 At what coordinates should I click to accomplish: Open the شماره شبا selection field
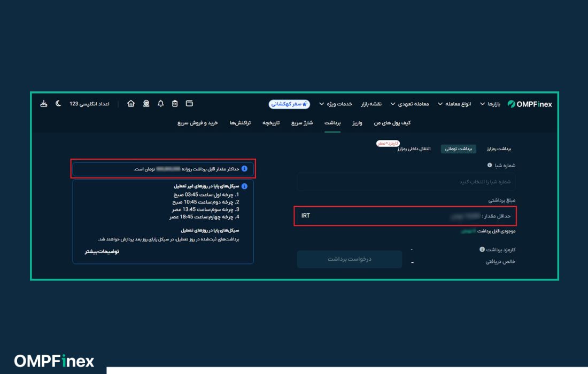click(x=406, y=182)
